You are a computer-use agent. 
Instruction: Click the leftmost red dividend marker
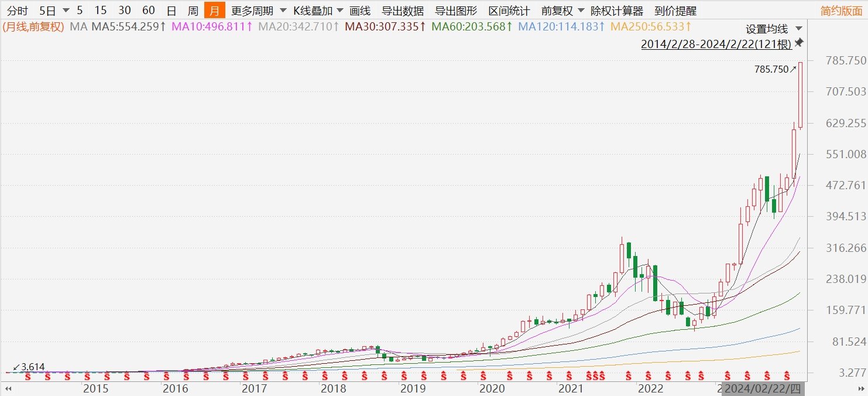pos(26,375)
